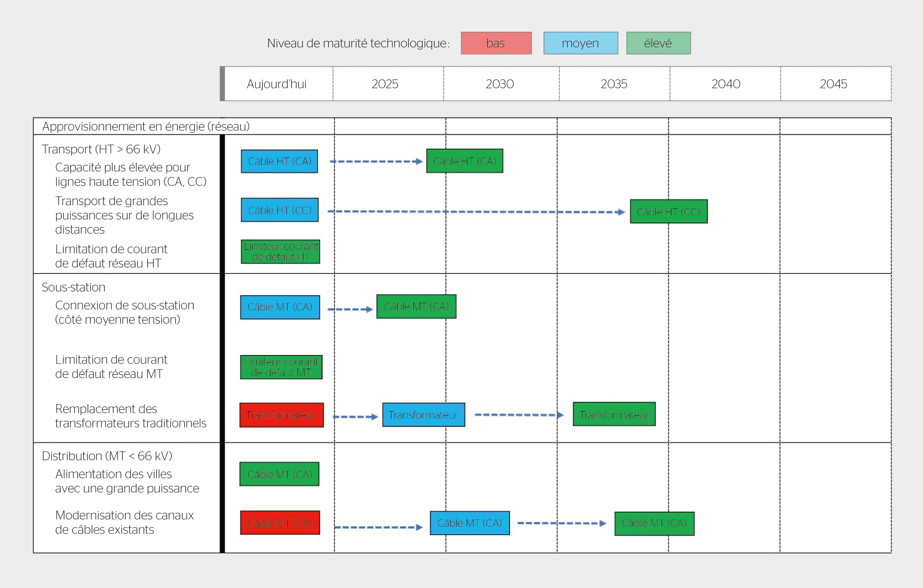The height and width of the screenshot is (588, 923).
Task: Click the green 'Câble HT (CC)' box
Action: click(668, 212)
